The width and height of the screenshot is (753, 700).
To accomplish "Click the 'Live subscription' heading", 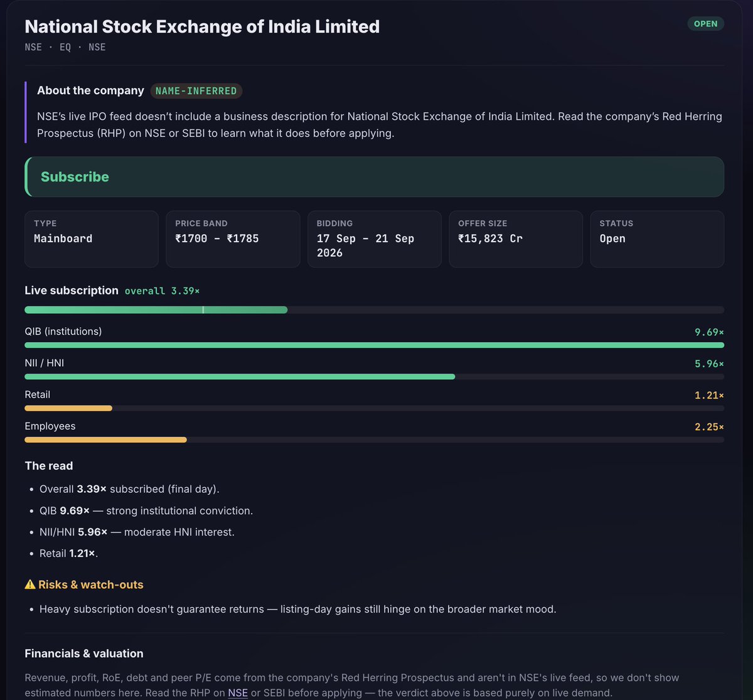I will 72,291.
